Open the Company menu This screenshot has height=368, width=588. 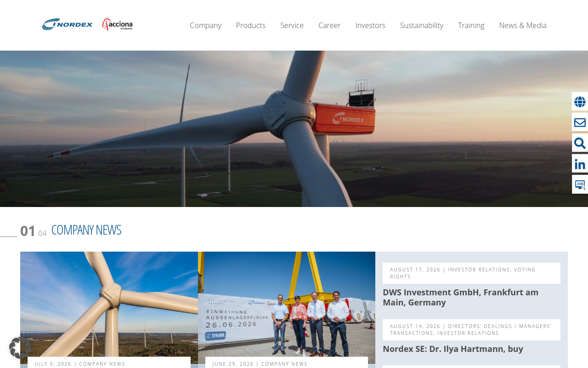(x=205, y=25)
